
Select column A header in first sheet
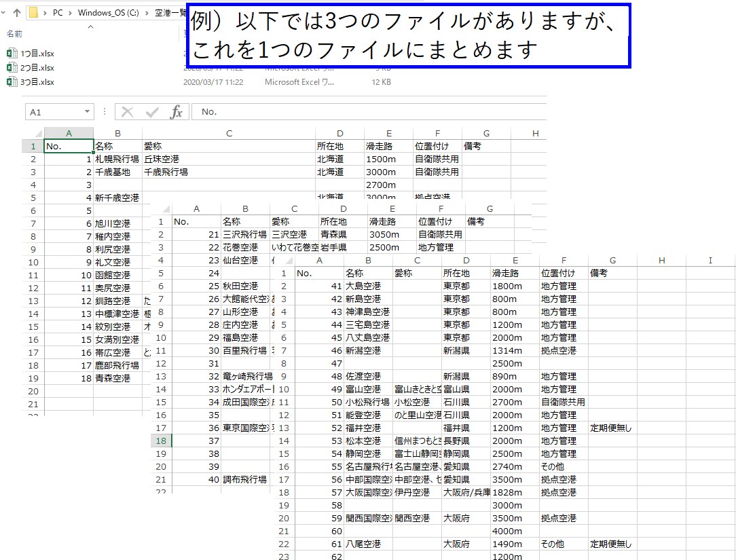[x=69, y=133]
